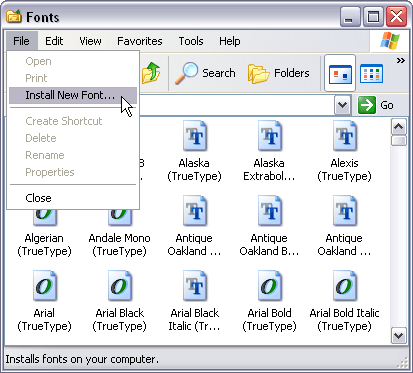
Task: Open the View menu
Action: coord(90,41)
